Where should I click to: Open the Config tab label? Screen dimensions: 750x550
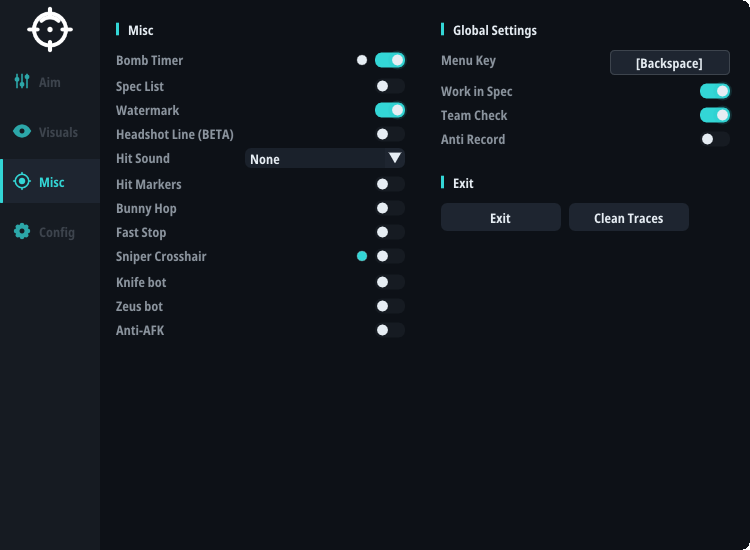coord(57,232)
